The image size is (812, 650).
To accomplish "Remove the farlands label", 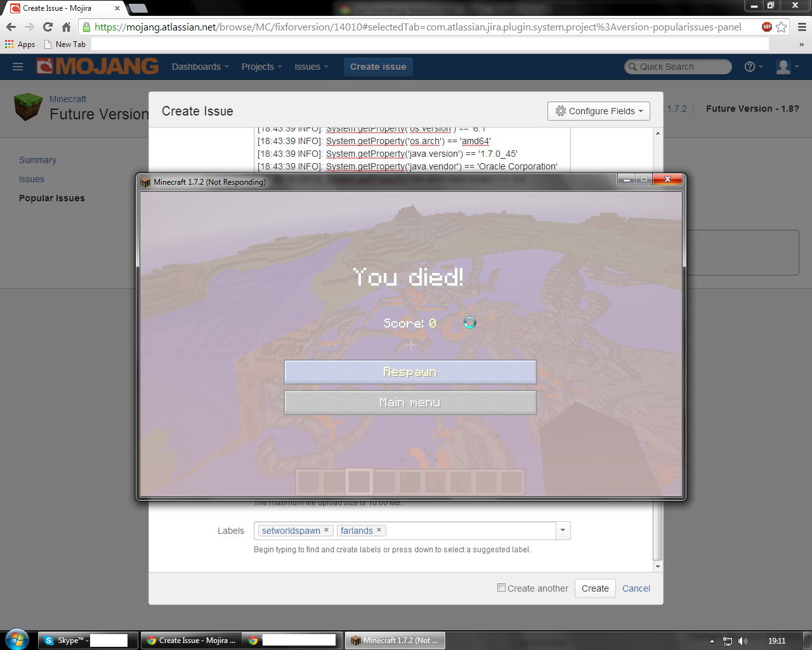I will click(x=379, y=530).
